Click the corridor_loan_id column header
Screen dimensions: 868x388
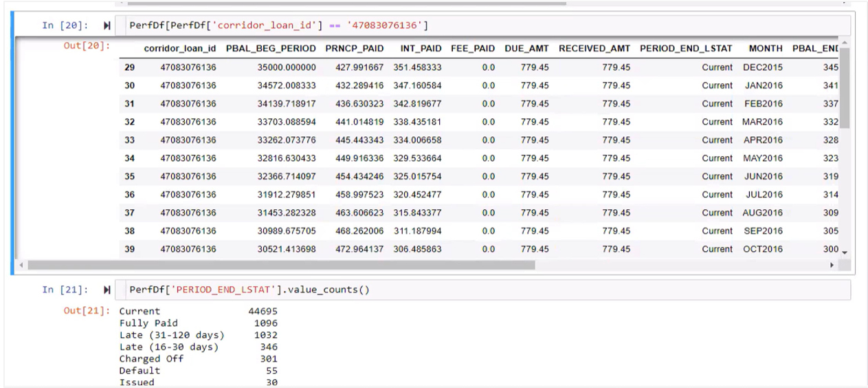click(x=179, y=49)
